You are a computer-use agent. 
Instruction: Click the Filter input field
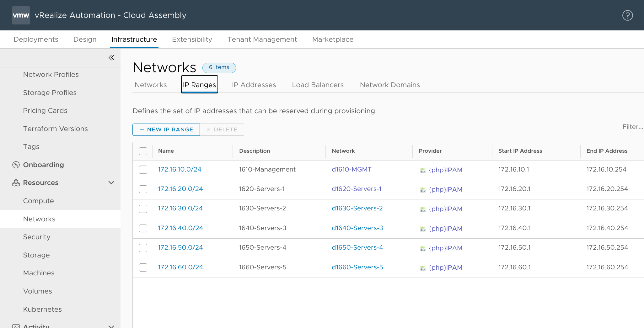632,127
